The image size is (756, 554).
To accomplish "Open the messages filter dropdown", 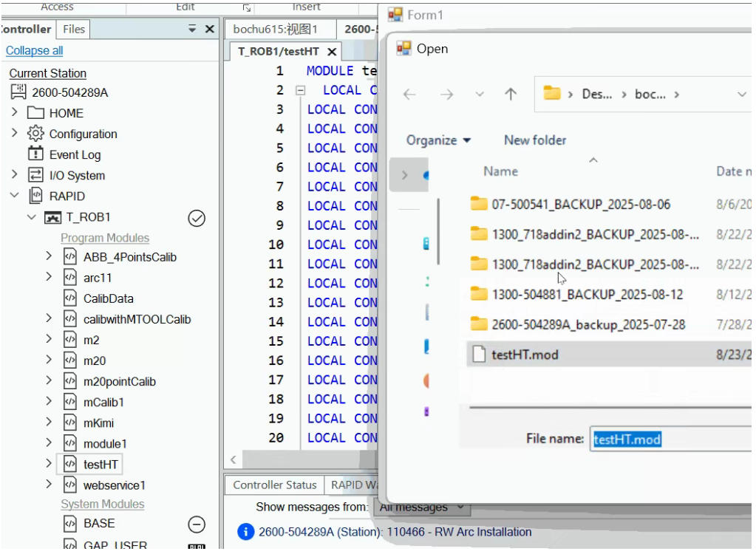I will (x=421, y=507).
